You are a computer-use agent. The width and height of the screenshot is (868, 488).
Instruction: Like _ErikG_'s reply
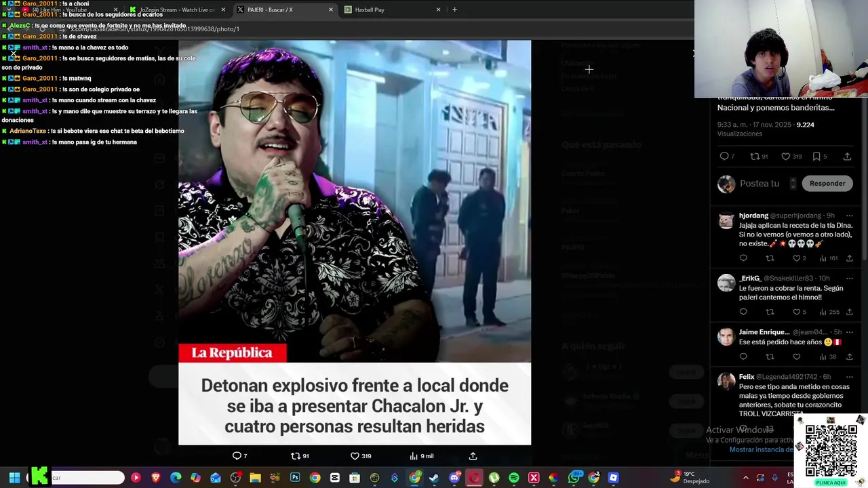click(x=800, y=312)
